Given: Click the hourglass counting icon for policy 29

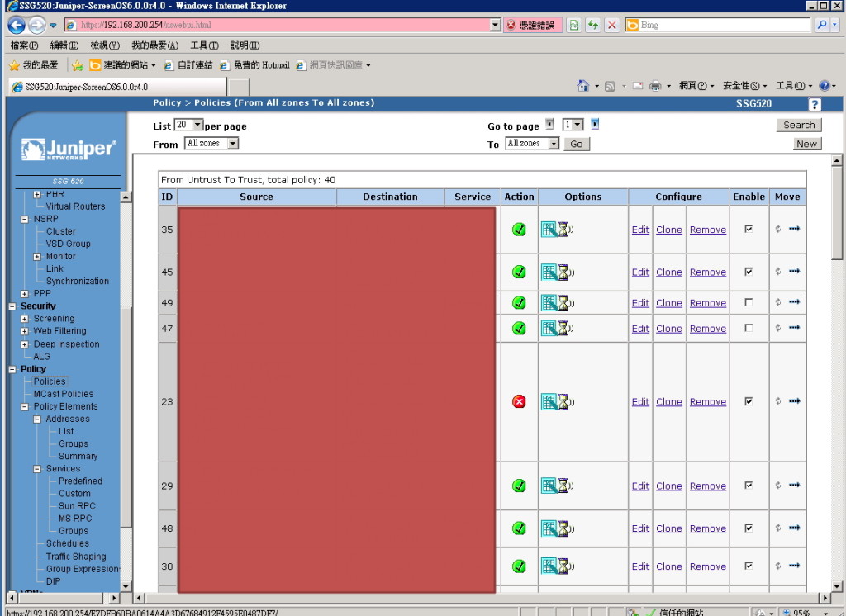Looking at the screenshot, I should click(x=563, y=486).
